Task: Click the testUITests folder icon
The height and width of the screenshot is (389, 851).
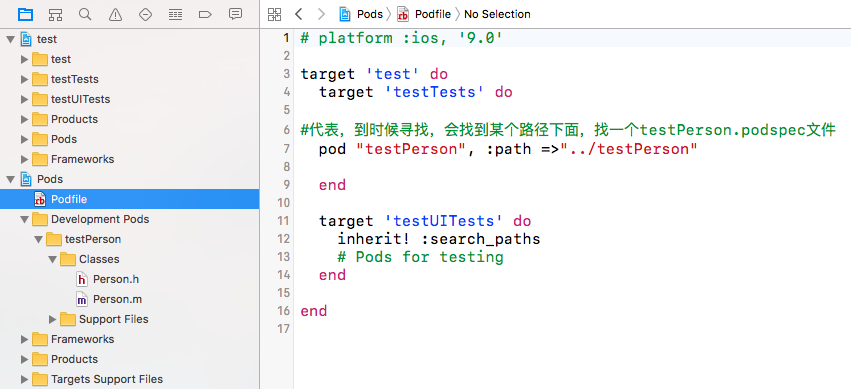Action: (40, 99)
